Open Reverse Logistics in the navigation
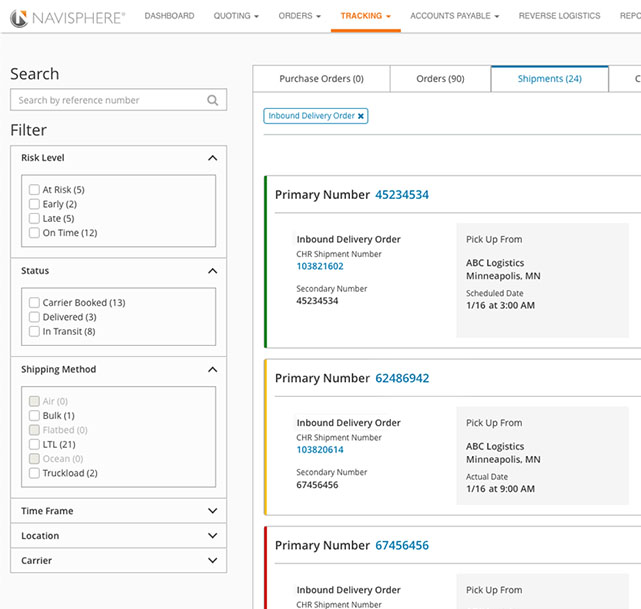The height and width of the screenshot is (609, 641). pos(559,16)
